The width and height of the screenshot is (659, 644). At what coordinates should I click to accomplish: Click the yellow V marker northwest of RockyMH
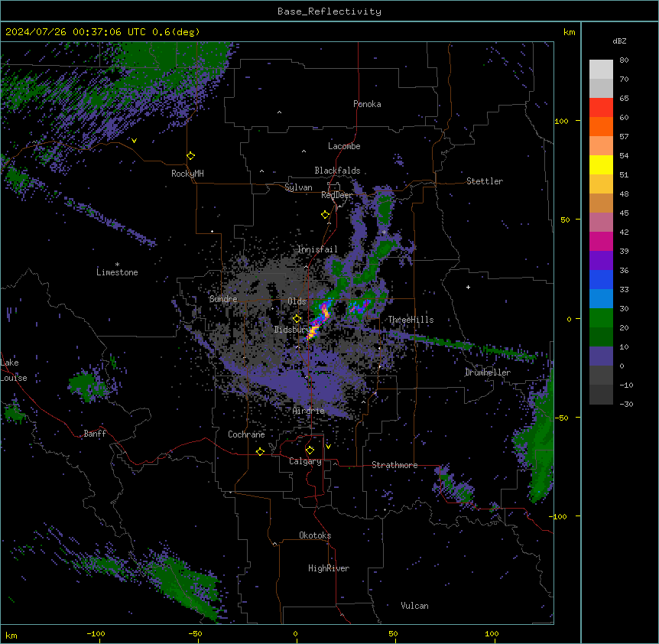coord(134,141)
